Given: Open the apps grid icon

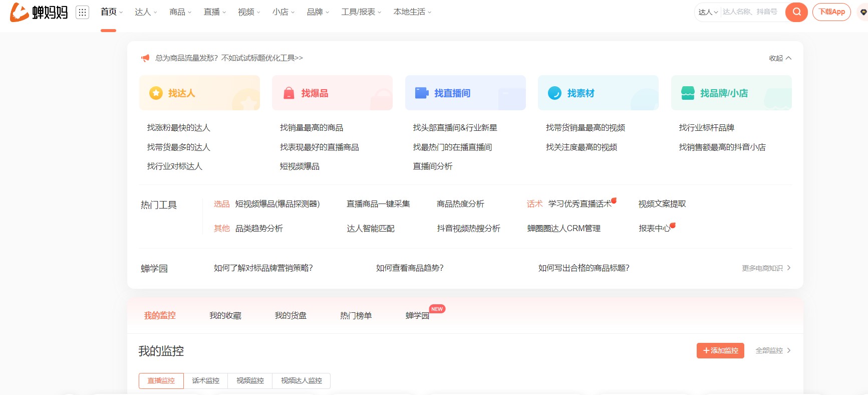Looking at the screenshot, I should pyautogui.click(x=82, y=12).
